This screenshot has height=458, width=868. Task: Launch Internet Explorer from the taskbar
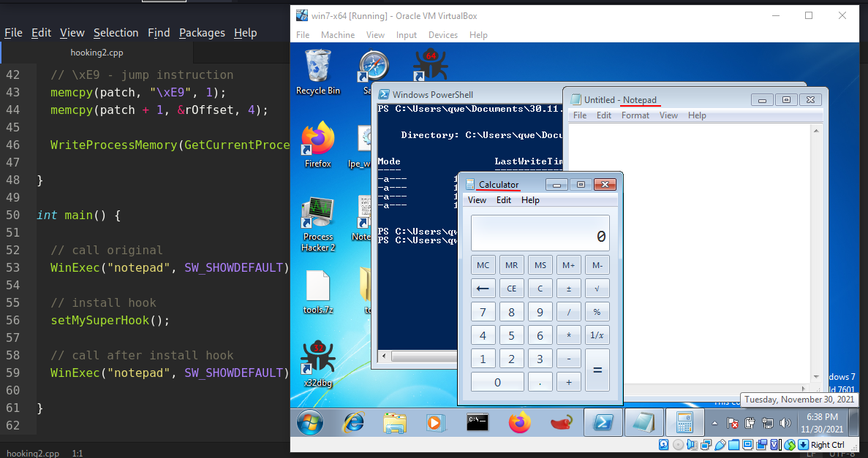tap(354, 423)
